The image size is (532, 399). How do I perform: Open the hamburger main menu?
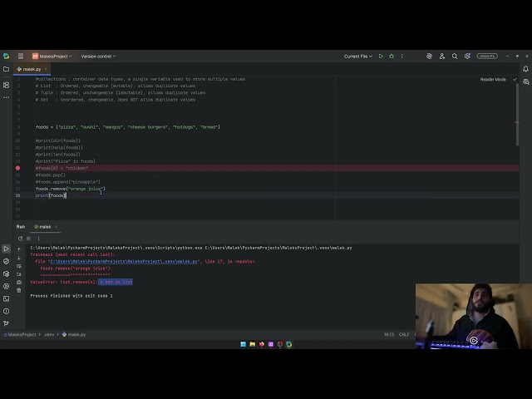tap(21, 56)
